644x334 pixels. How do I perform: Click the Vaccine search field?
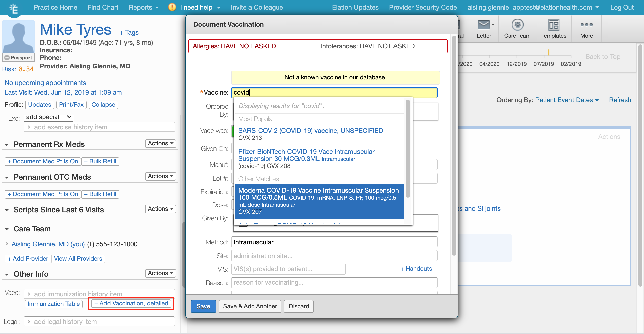click(334, 92)
